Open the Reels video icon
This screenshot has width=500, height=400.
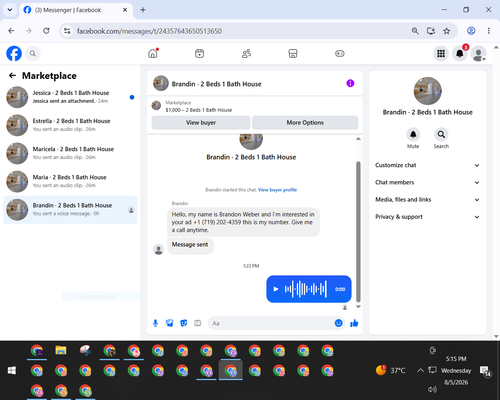tap(199, 53)
